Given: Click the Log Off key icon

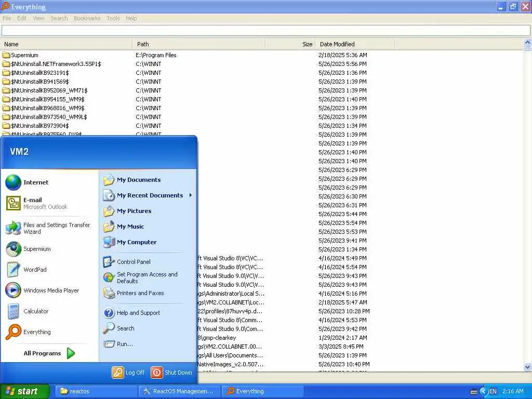Looking at the screenshot, I should pos(117,373).
